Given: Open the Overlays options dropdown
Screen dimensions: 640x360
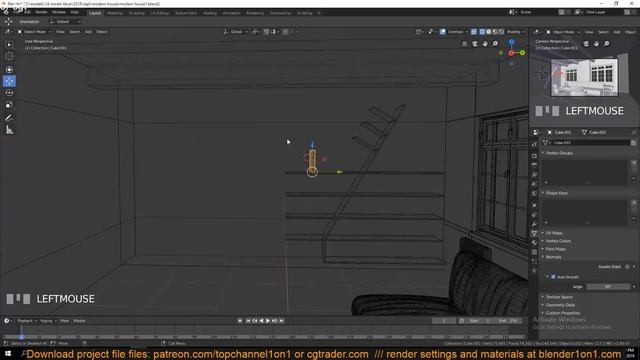Looking at the screenshot, I should coord(457,32).
